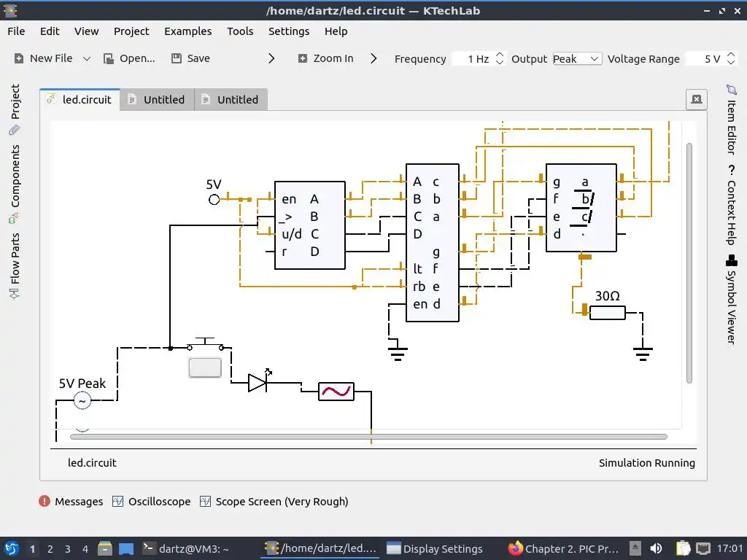Close the current document tab button
The width and height of the screenshot is (747, 560).
point(697,99)
